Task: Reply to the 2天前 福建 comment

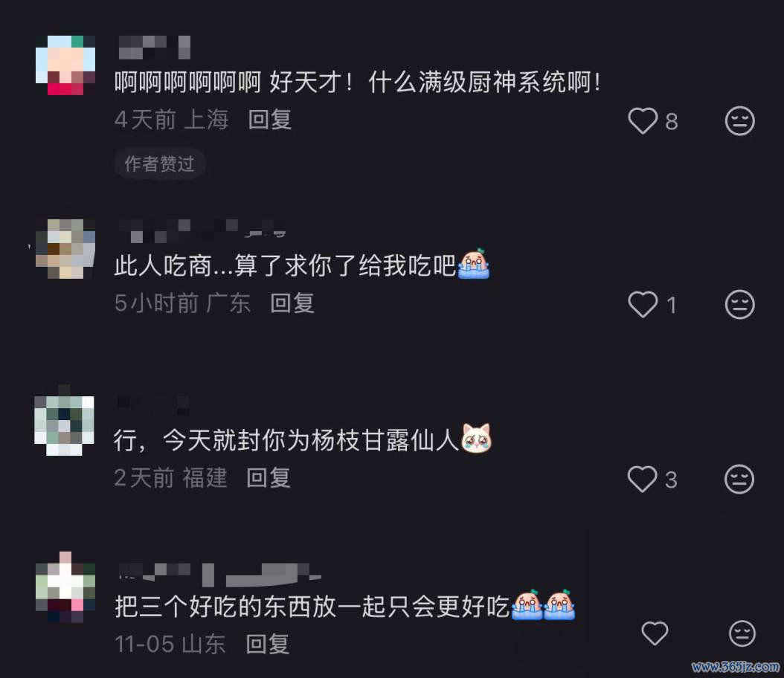Action: pos(269,477)
